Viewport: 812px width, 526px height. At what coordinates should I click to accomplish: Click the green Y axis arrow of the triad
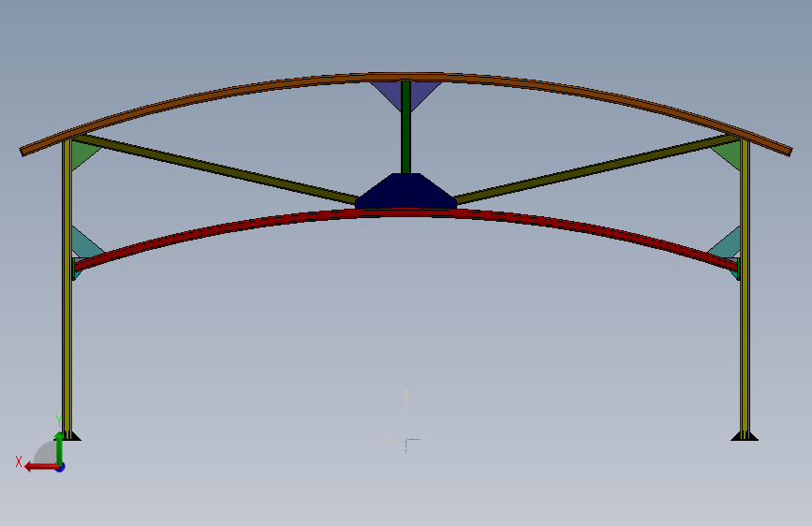tap(60, 448)
